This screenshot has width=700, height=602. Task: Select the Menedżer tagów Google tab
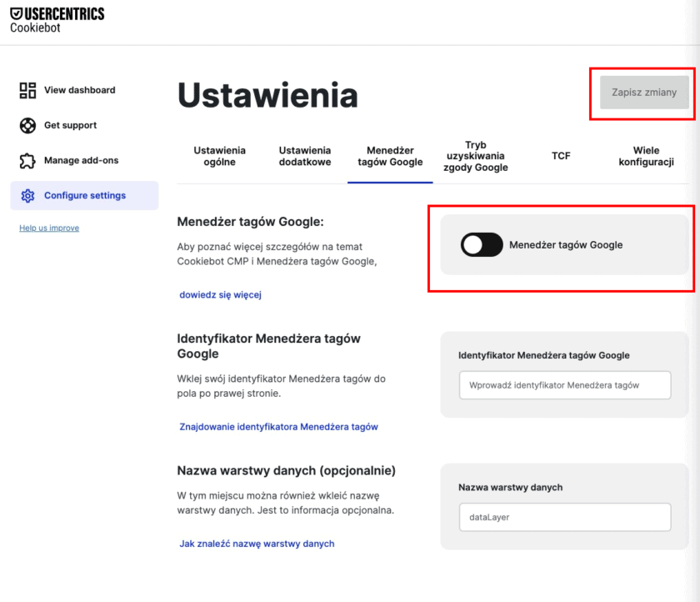(x=390, y=156)
